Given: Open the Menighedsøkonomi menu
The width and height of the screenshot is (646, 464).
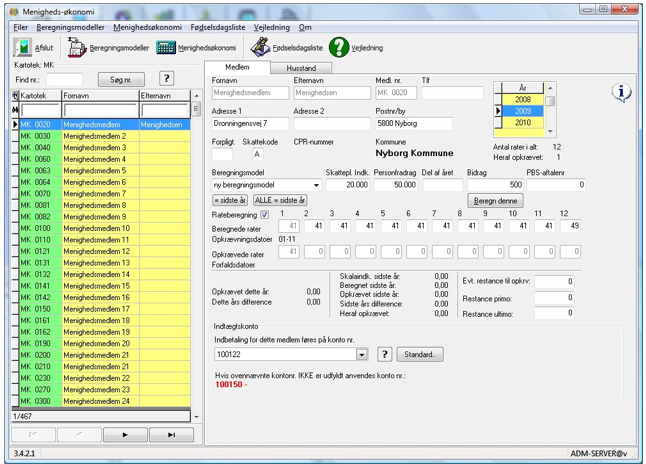Looking at the screenshot, I should tap(147, 27).
